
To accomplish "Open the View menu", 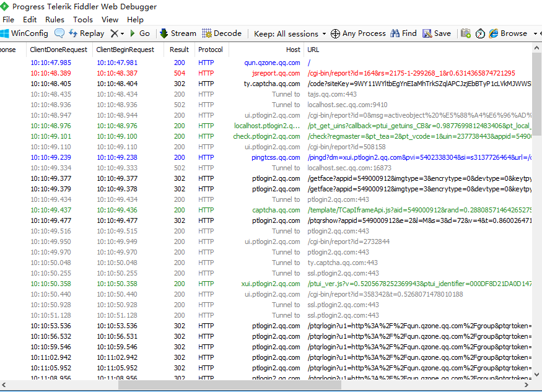I will pos(110,20).
